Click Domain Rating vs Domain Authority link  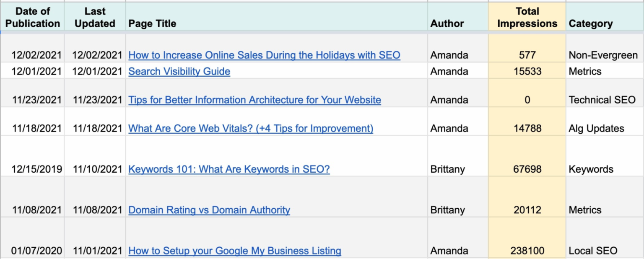tap(209, 210)
